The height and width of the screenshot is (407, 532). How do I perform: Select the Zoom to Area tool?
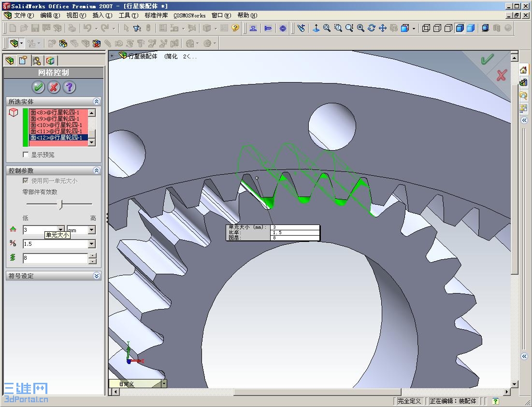tap(338, 28)
